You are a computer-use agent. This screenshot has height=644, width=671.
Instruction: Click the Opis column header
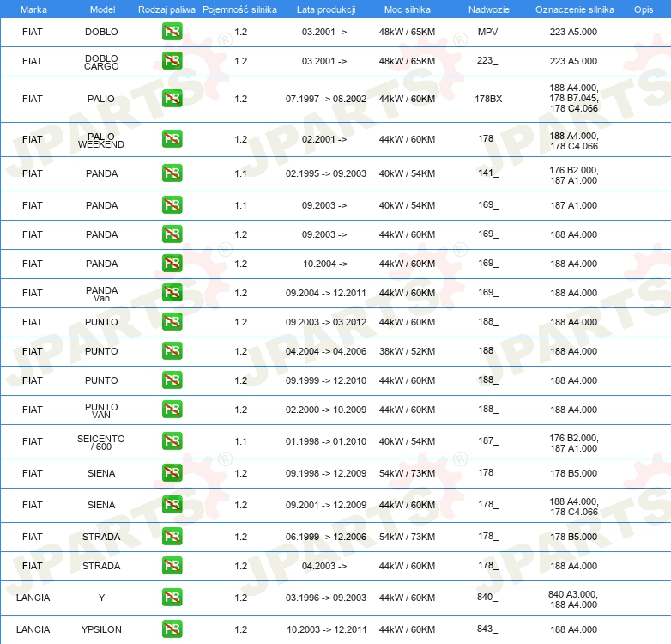coord(643,9)
